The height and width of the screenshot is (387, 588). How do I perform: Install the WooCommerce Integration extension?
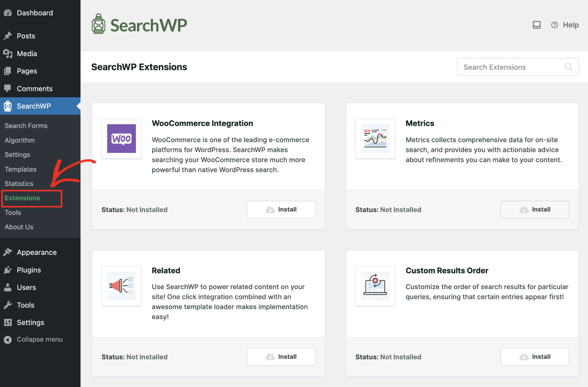click(x=281, y=209)
